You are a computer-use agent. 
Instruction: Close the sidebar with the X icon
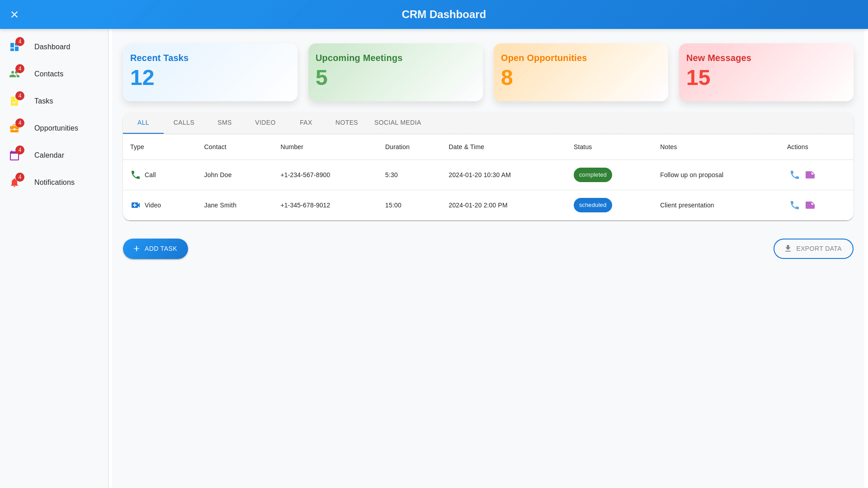click(14, 14)
